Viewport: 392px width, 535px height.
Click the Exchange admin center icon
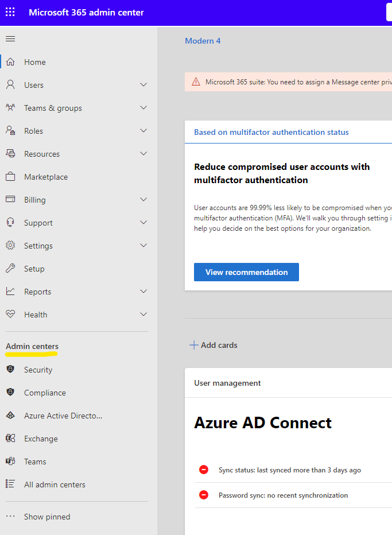(10, 439)
